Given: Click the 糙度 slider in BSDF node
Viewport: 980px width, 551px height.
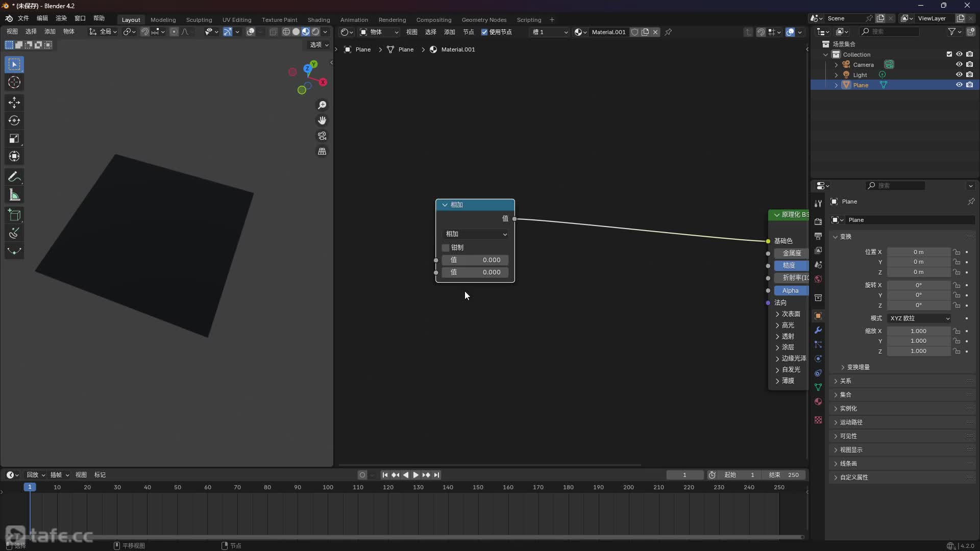Looking at the screenshot, I should tap(791, 266).
